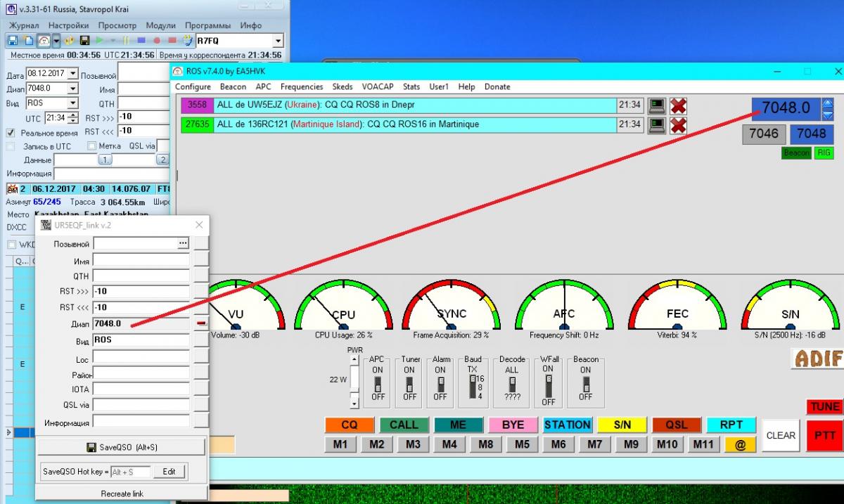Expand the Диап 7048.0 band dropdown
Viewport: 844px width, 504px height.
coord(72,89)
